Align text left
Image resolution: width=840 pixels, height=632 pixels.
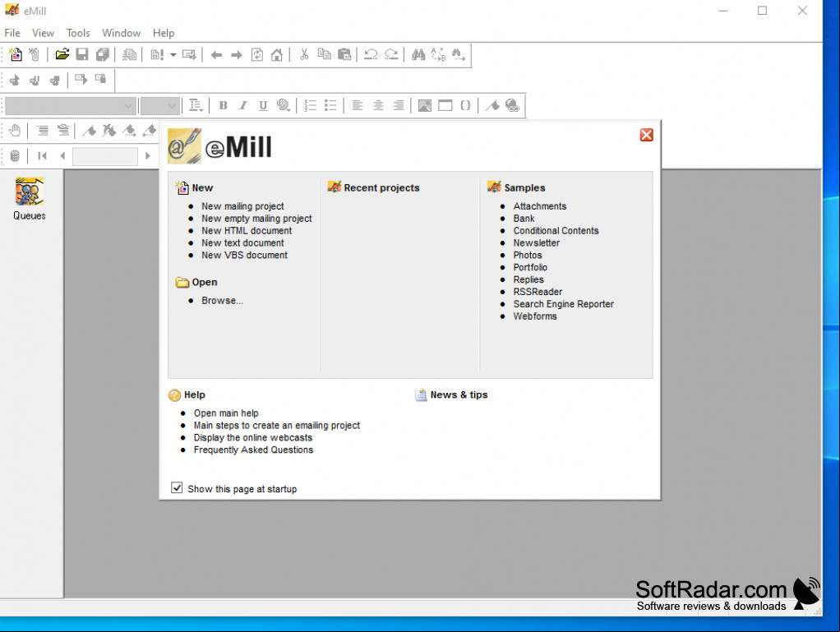click(358, 105)
